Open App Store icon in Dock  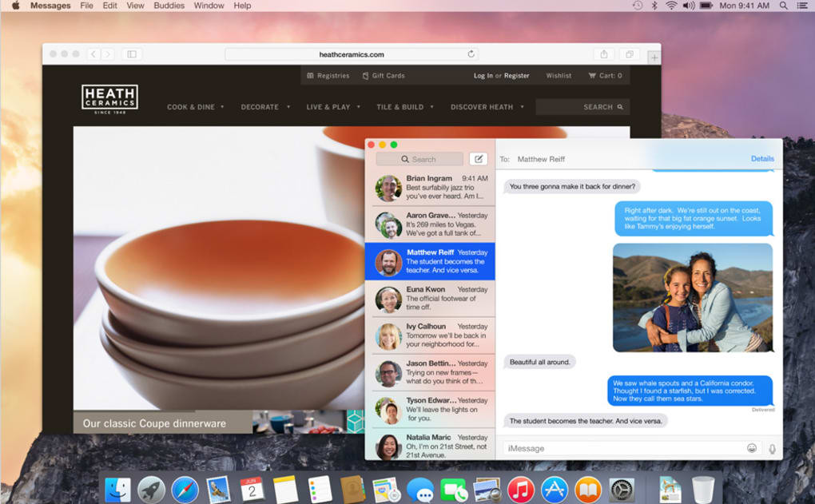tap(555, 490)
